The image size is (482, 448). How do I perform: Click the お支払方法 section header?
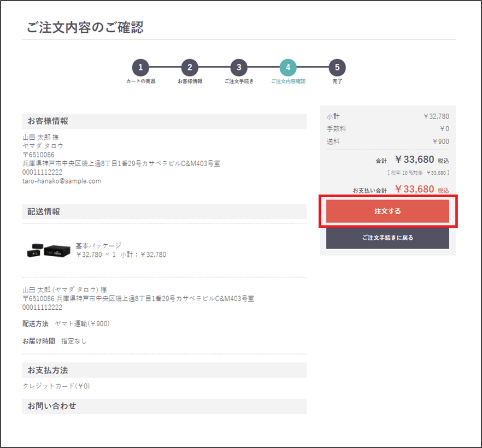(48, 370)
